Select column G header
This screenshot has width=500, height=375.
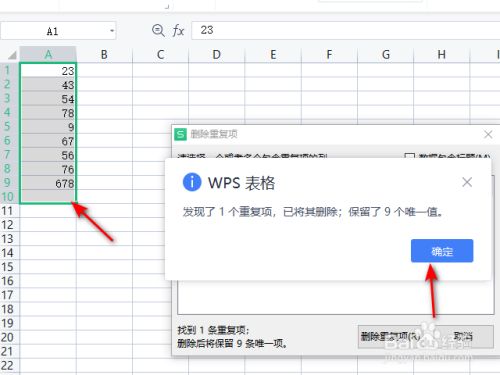pyautogui.click(x=386, y=54)
